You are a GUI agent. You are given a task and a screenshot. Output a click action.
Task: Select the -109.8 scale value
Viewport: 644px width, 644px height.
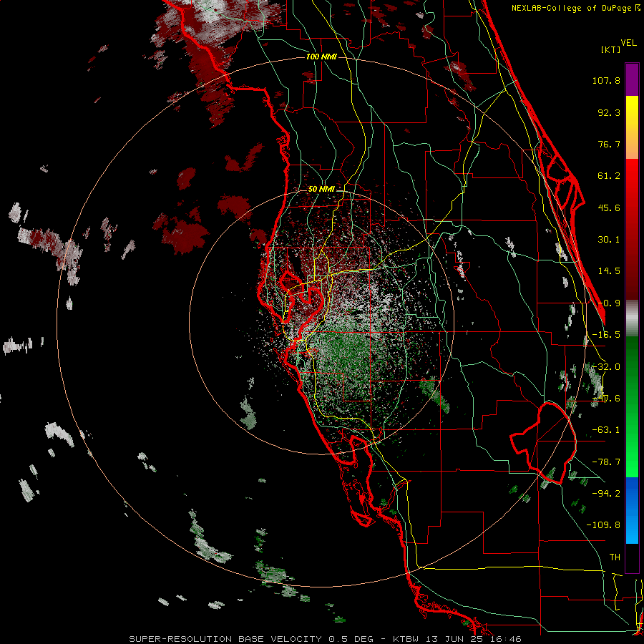pyautogui.click(x=603, y=525)
